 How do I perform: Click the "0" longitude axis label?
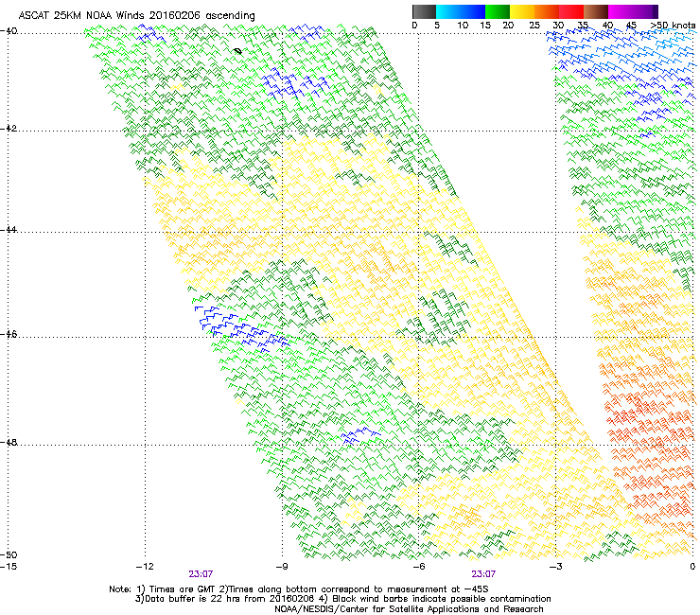tap(692, 567)
